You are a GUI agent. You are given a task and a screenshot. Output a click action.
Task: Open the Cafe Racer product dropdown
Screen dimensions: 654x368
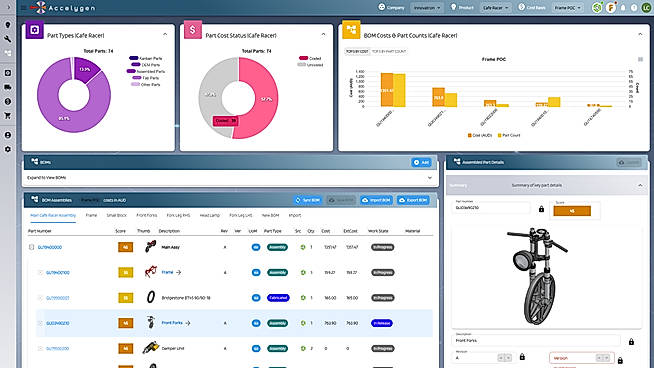496,8
